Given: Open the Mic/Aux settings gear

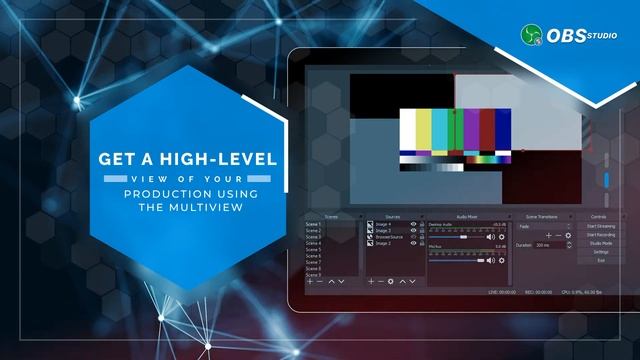Looking at the screenshot, I should 502,260.
